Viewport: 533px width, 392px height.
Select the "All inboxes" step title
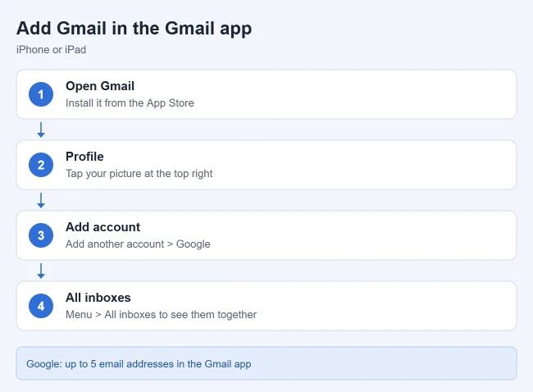[98, 298]
